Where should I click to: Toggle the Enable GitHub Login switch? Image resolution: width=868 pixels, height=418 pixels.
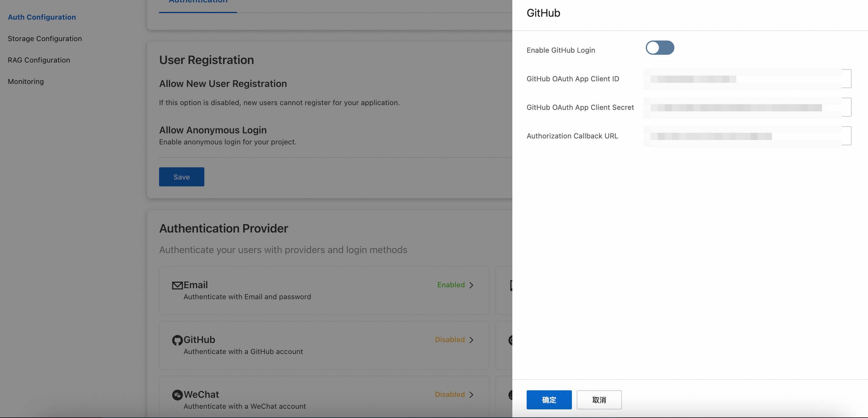(659, 48)
